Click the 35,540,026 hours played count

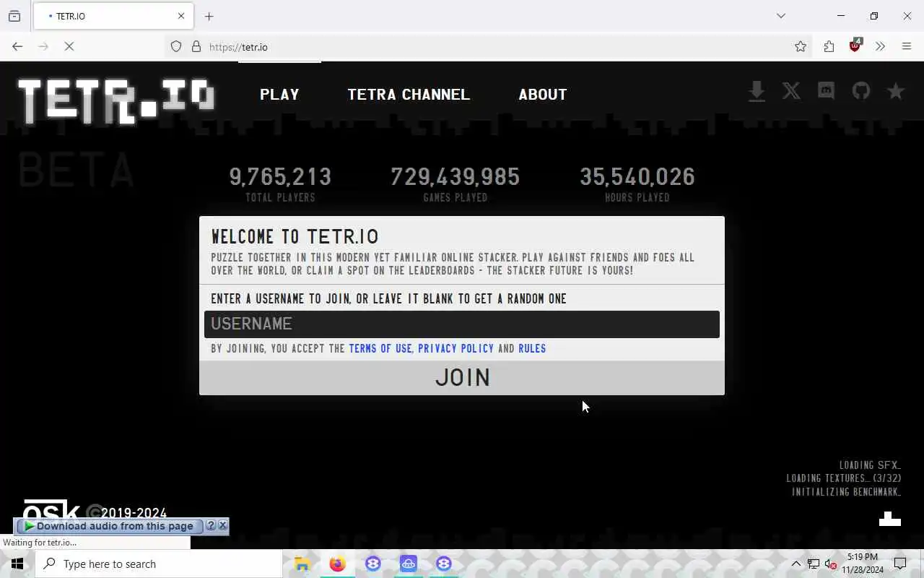click(637, 177)
